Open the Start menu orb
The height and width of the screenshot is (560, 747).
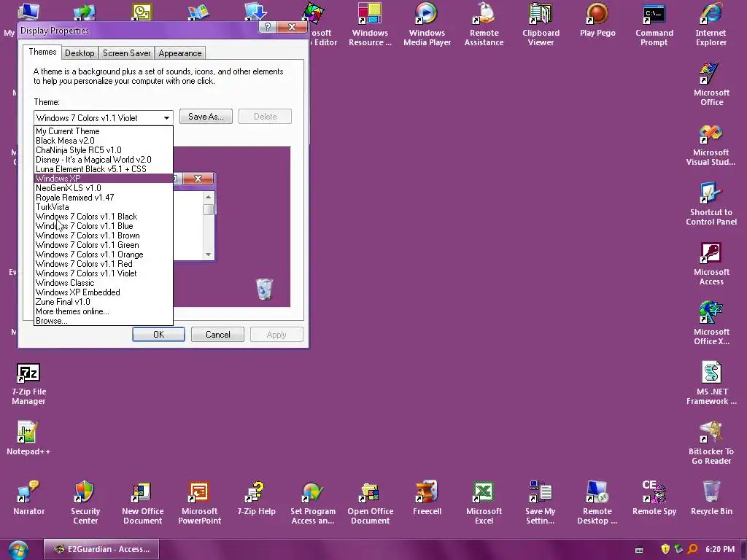point(18,550)
